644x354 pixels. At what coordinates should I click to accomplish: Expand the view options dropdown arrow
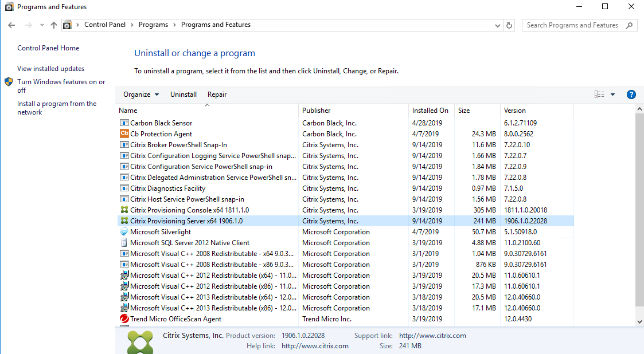click(612, 95)
